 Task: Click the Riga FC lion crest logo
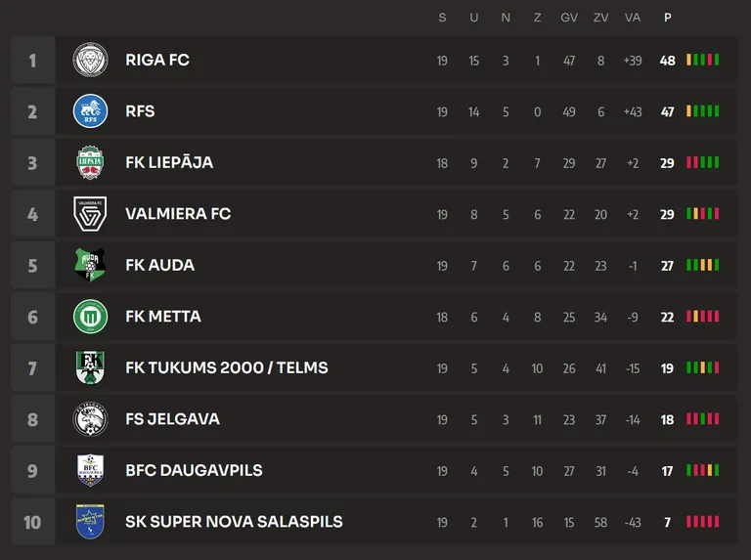90,60
